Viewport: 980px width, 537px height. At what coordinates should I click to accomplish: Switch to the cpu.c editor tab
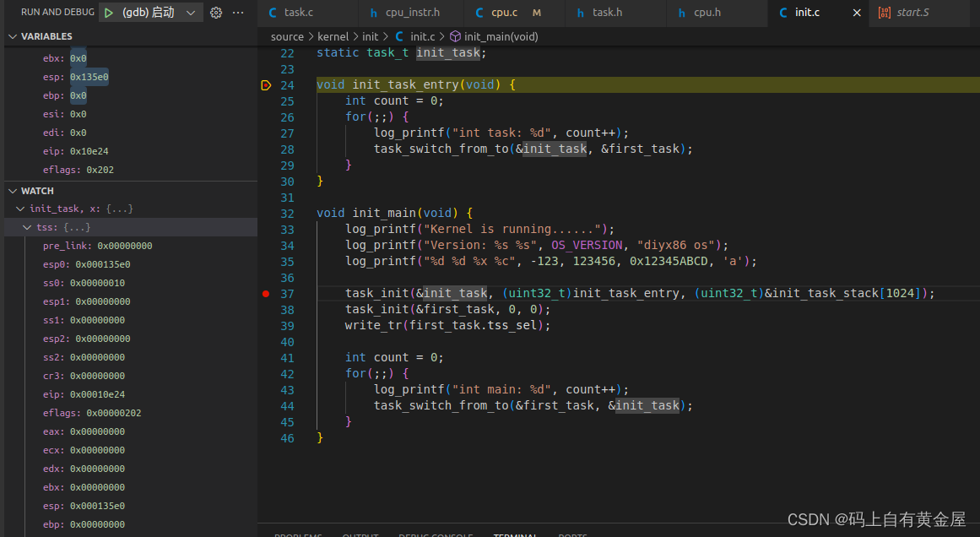point(504,13)
